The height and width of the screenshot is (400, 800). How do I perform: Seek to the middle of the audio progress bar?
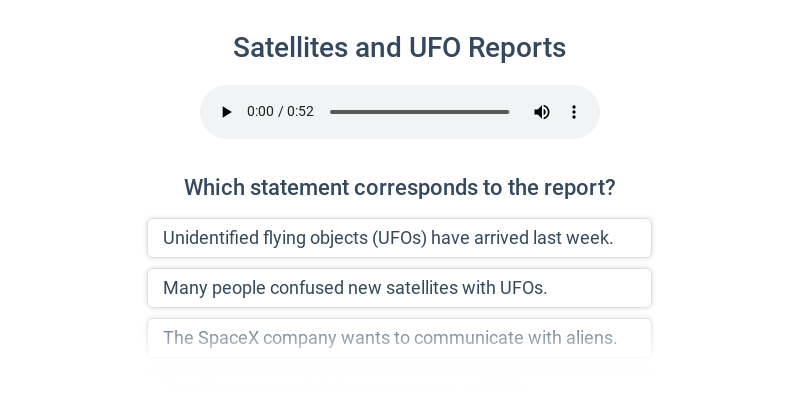(420, 112)
